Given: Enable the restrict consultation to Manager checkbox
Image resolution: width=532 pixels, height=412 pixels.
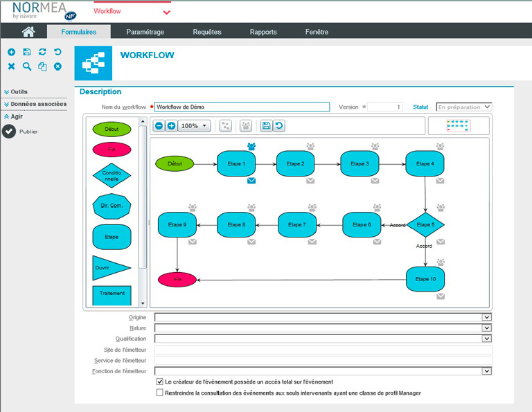Looking at the screenshot, I should (160, 393).
